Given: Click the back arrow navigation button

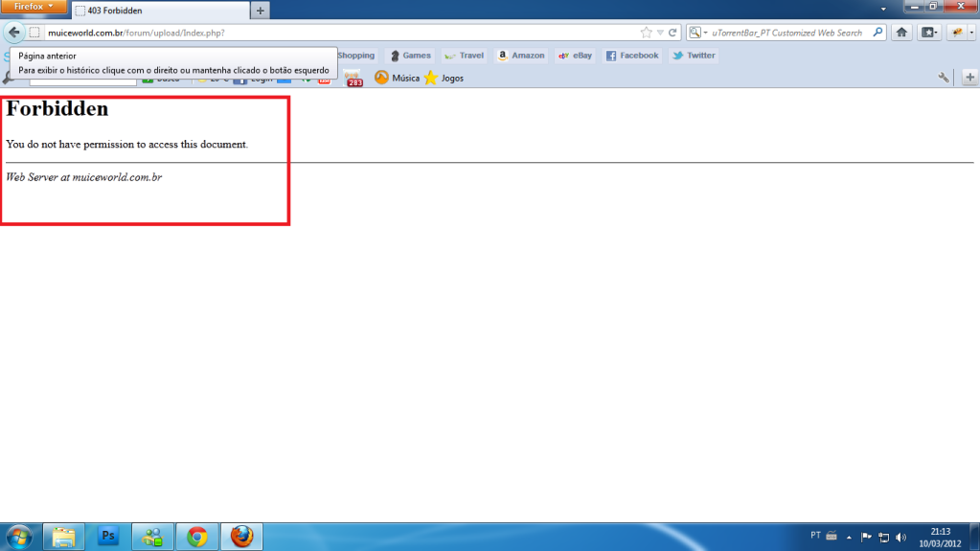Looking at the screenshot, I should click(13, 33).
